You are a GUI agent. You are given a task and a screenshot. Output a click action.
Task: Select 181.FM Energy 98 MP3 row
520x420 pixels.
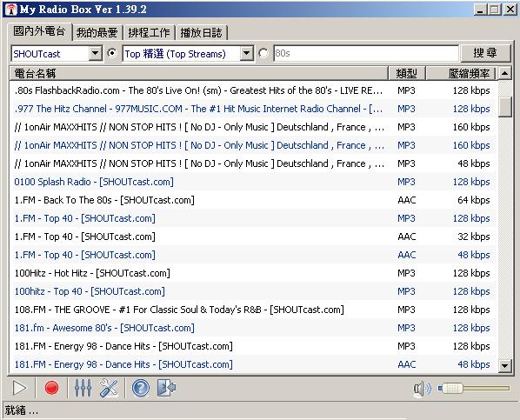click(x=254, y=346)
